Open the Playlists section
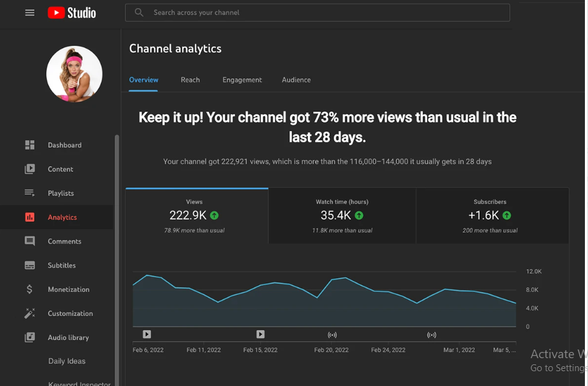Viewport: 588px width, 386px height. click(x=61, y=193)
